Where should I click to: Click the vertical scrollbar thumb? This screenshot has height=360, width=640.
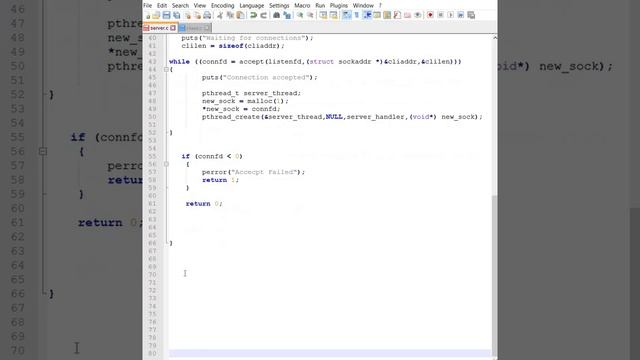pyautogui.click(x=495, y=276)
